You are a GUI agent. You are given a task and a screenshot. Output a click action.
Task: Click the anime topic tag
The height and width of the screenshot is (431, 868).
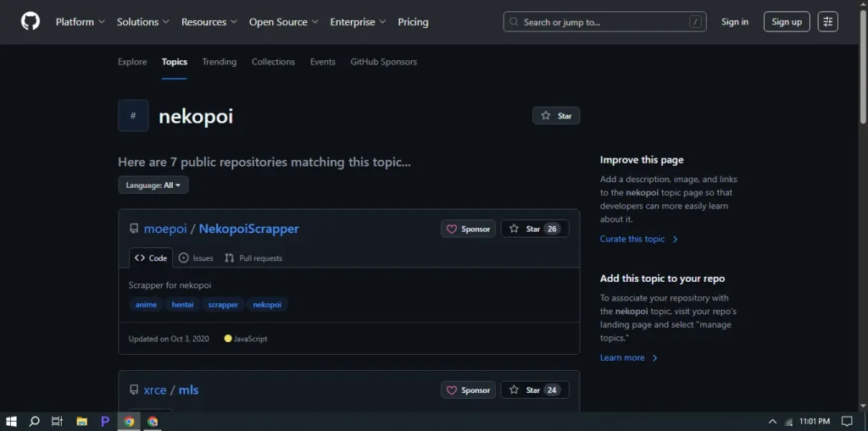[x=146, y=305]
